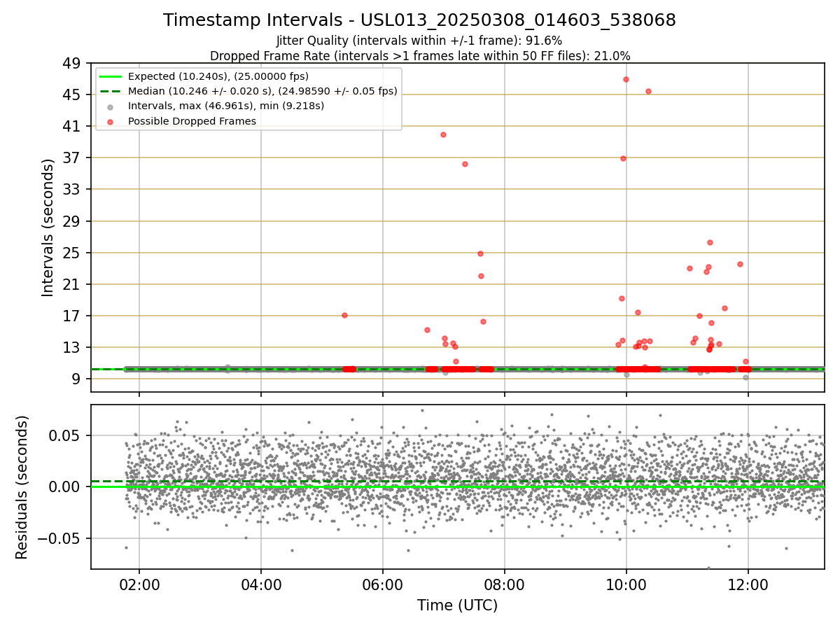The height and width of the screenshot is (630, 840).
Task: Click the 'Residuals (seconds)' y-axis label
Action: 22,487
